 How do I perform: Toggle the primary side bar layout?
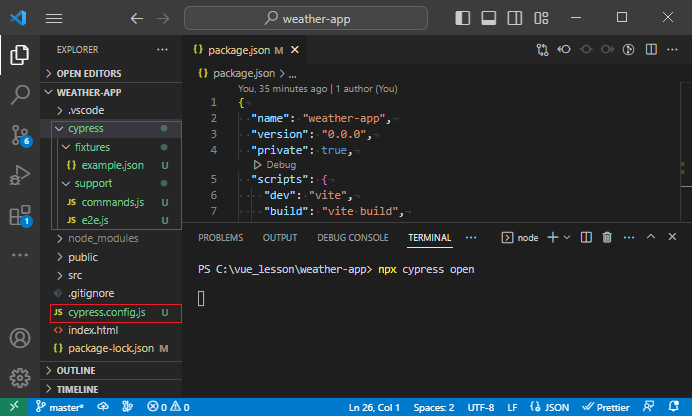click(x=463, y=18)
